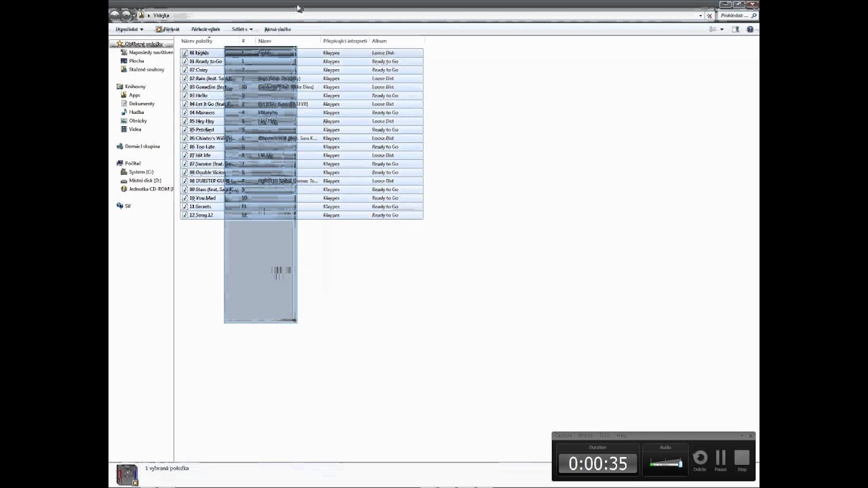Open Stažené soubory in the navigation pane
Viewport: 868px width, 488px height.
(146, 69)
